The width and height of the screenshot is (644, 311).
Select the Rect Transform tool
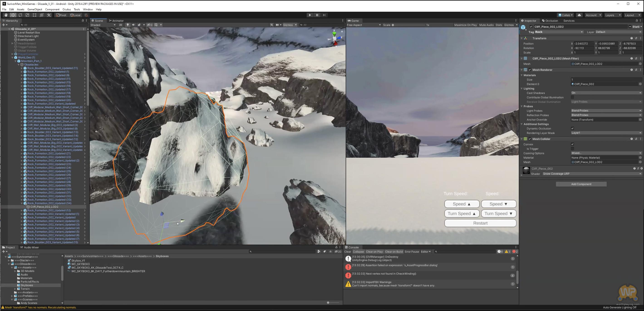[x=34, y=15]
